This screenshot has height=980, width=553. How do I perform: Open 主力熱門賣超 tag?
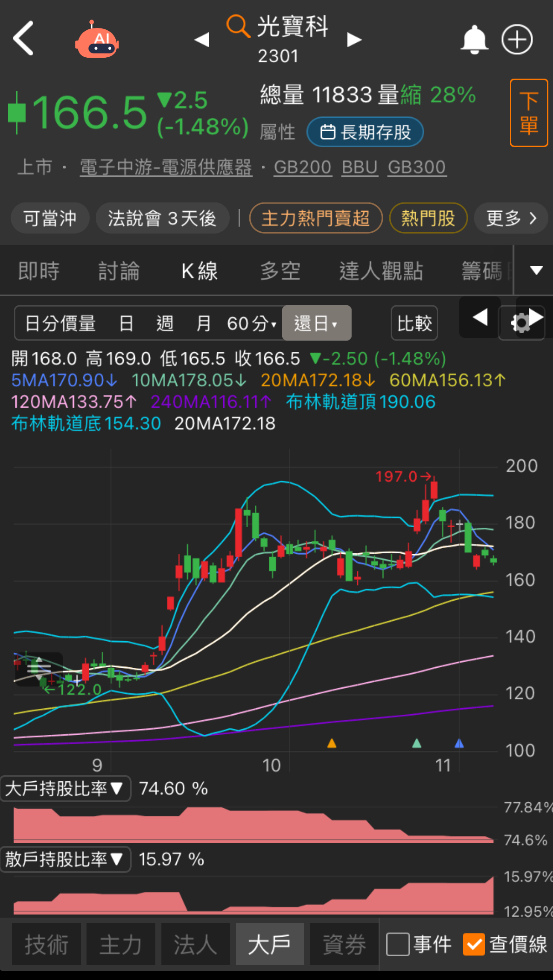(316, 218)
